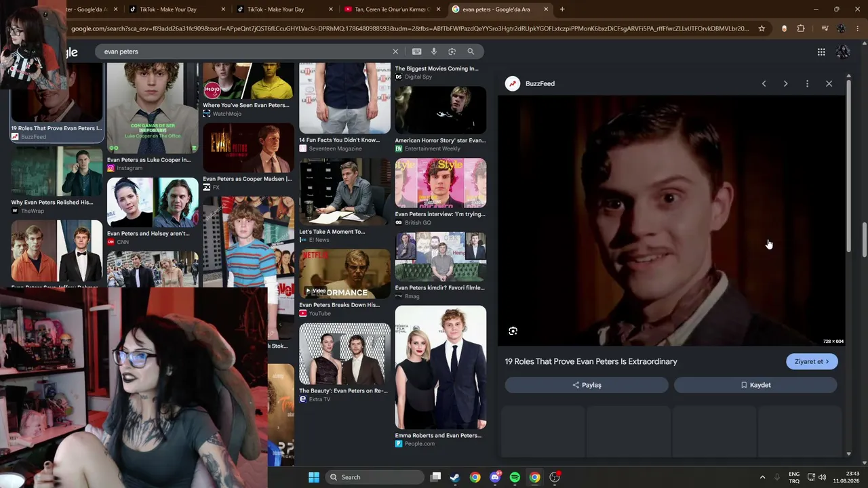Screen dimensions: 868x488
Task: Switch to the second TikTok - Make Your Day tab
Action: coord(285,9)
